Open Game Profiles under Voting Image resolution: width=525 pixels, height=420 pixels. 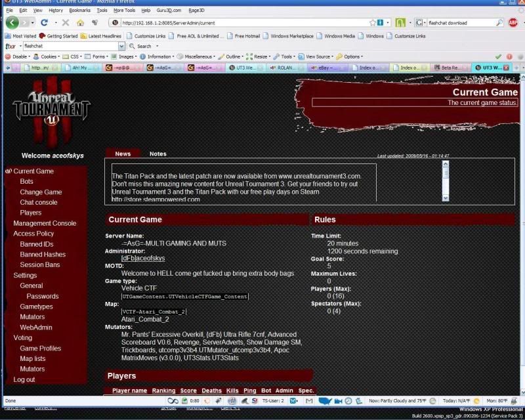click(41, 348)
